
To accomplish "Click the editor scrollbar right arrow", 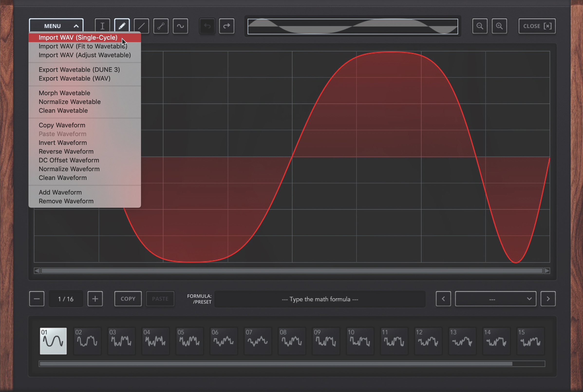I will coord(547,271).
